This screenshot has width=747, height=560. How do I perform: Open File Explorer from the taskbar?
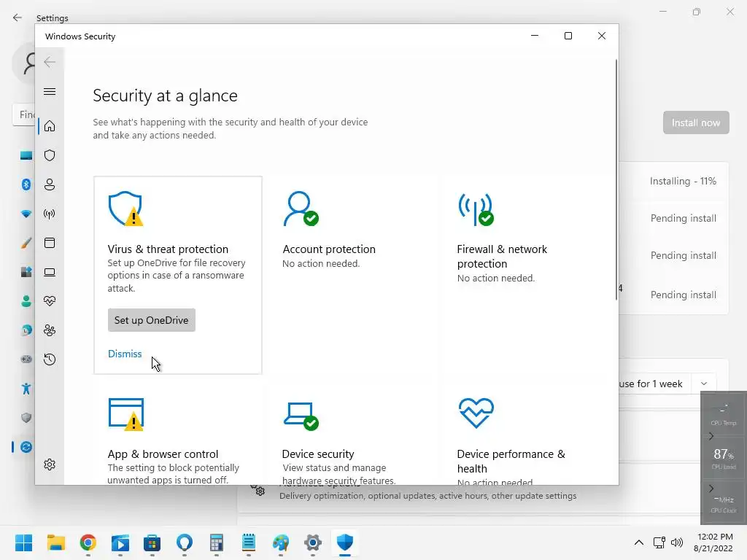point(56,542)
